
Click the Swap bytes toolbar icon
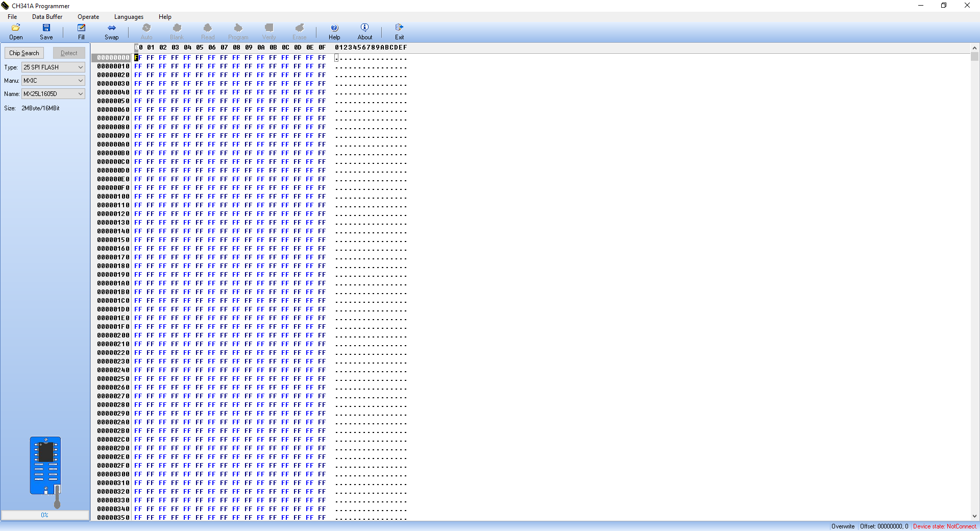111,32
